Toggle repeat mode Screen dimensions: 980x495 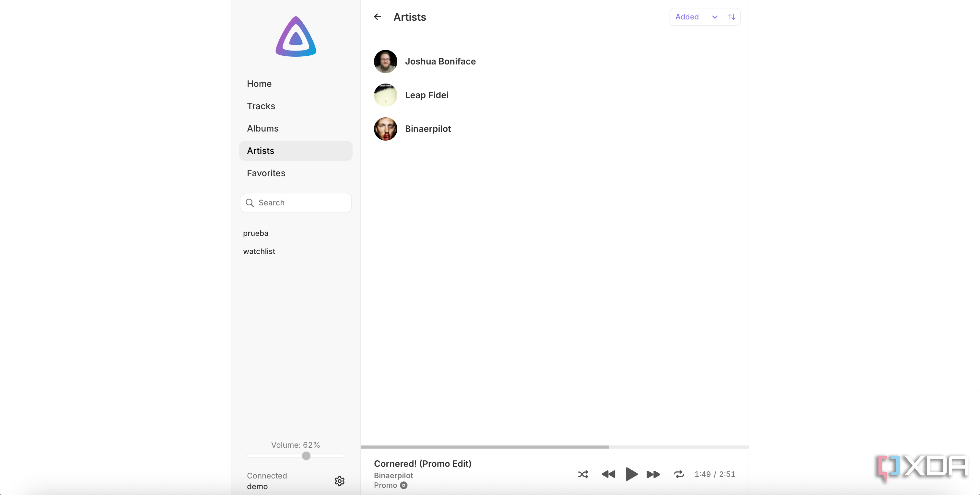tap(679, 474)
